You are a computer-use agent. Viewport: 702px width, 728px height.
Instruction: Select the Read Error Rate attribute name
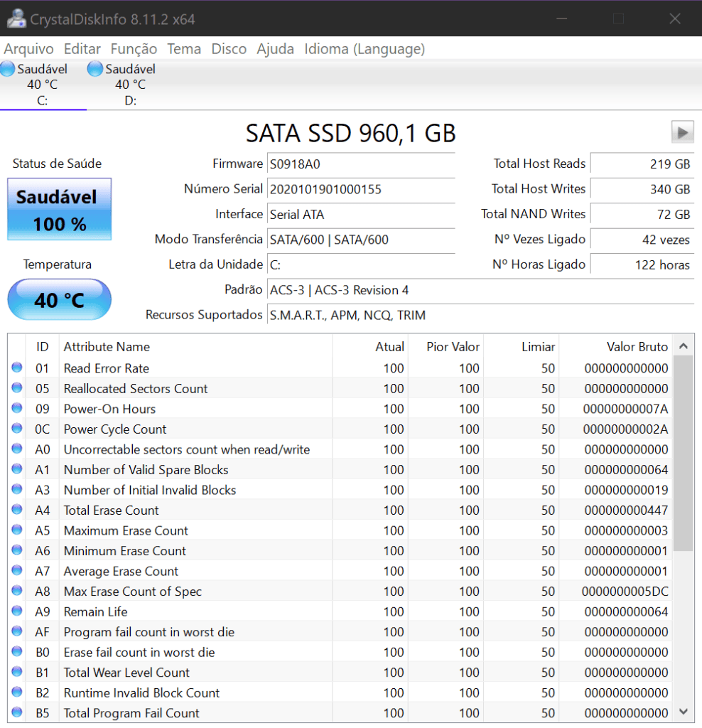click(107, 368)
